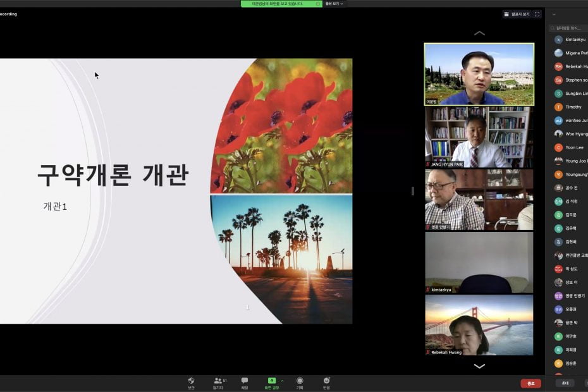The width and height of the screenshot is (588, 392).
Task: Toggle the speaker view button
Action: coord(517,14)
